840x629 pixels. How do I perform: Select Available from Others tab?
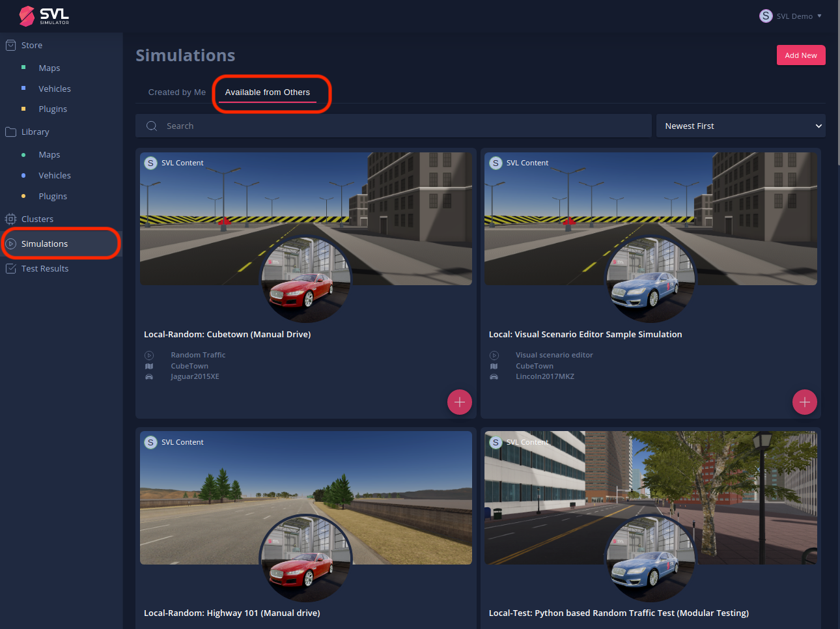(x=267, y=92)
